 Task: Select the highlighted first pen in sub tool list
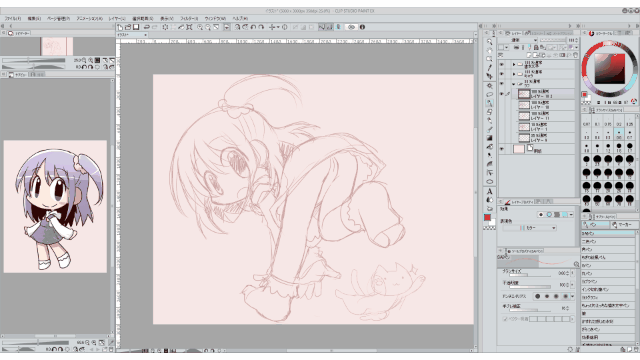608,233
